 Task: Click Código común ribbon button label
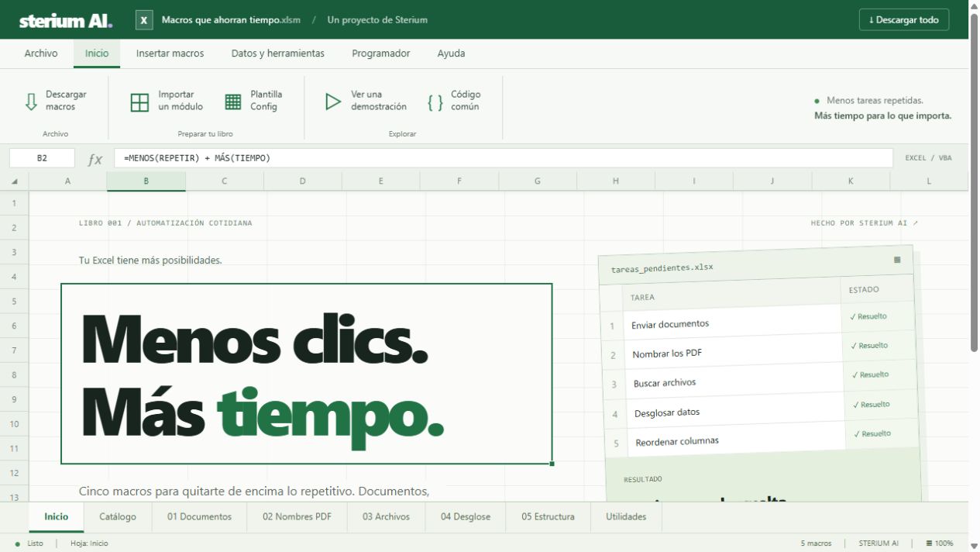click(466, 101)
